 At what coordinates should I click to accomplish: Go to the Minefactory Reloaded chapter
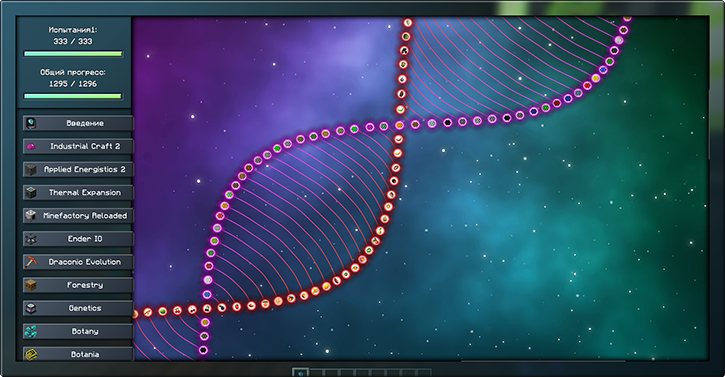[78, 216]
